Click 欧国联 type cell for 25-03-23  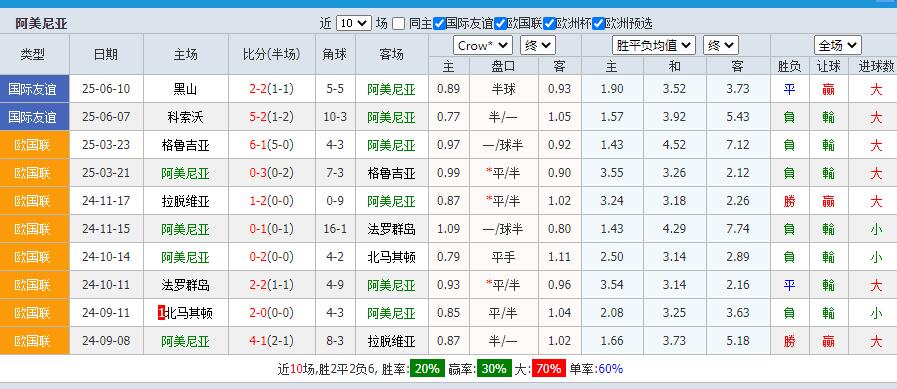point(34,145)
